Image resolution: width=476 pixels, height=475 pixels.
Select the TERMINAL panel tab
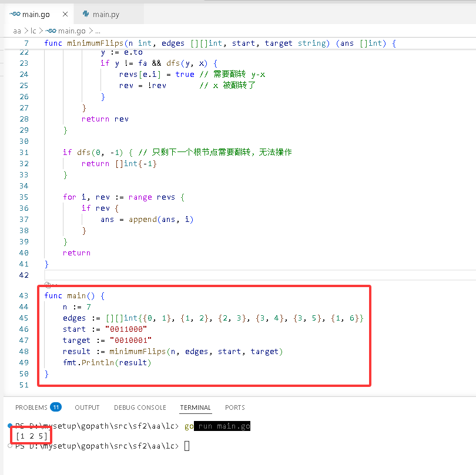coord(195,407)
